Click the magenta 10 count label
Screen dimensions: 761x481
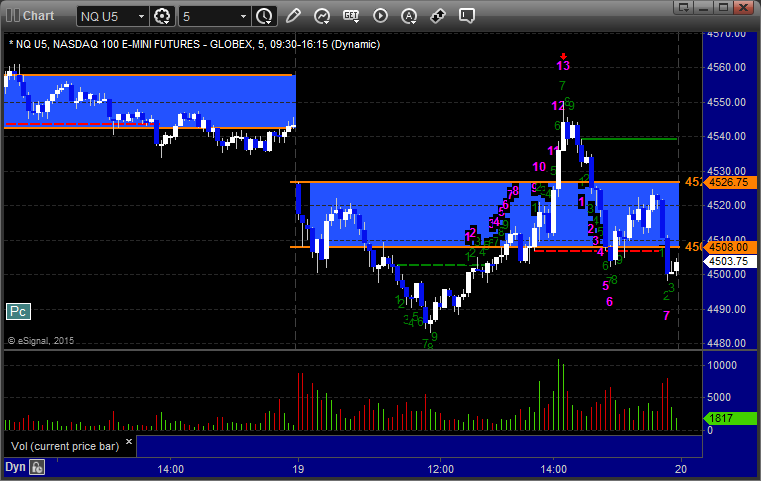[539, 167]
